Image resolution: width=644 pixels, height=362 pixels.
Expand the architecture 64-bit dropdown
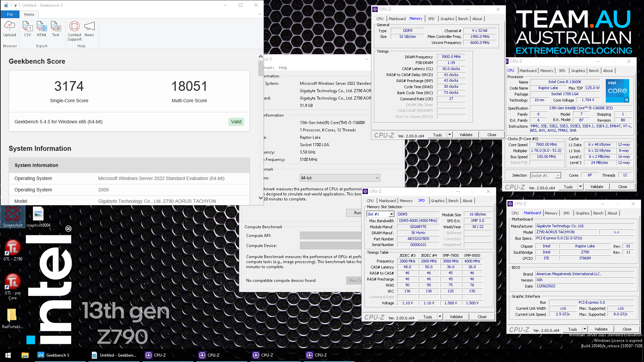click(x=340, y=178)
